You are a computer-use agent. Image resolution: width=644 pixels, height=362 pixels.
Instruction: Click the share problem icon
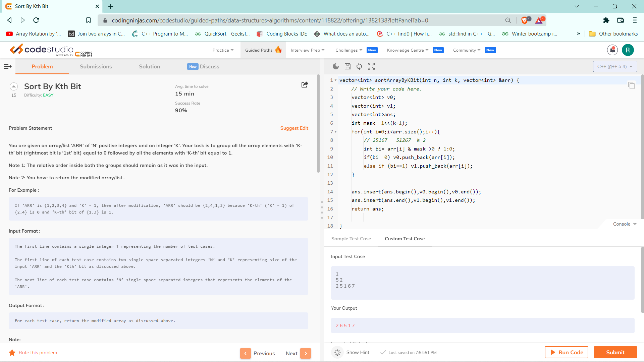tap(305, 85)
